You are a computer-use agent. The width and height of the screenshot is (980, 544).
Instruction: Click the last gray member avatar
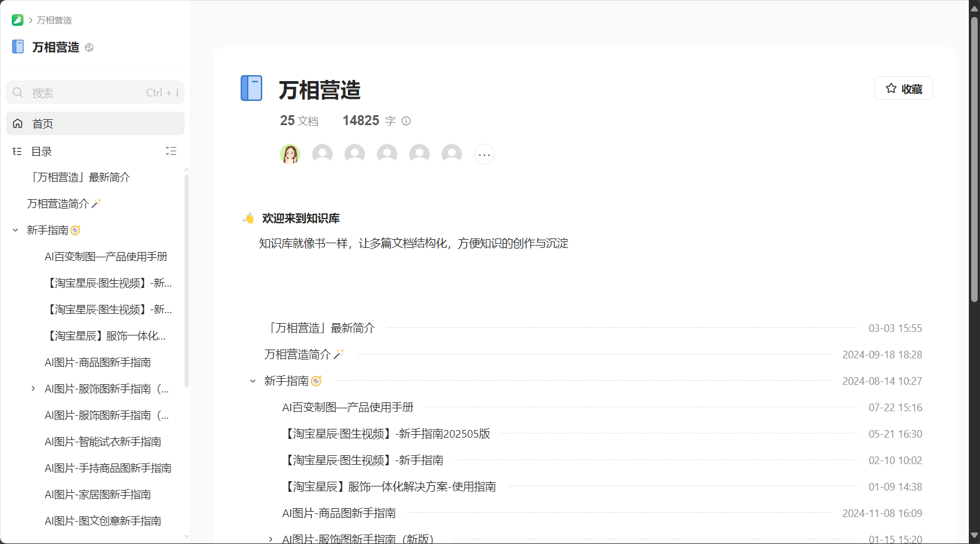pyautogui.click(x=451, y=154)
